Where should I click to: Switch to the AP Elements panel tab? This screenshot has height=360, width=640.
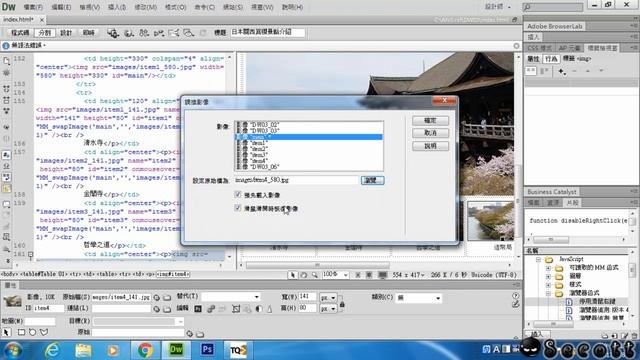pos(569,48)
